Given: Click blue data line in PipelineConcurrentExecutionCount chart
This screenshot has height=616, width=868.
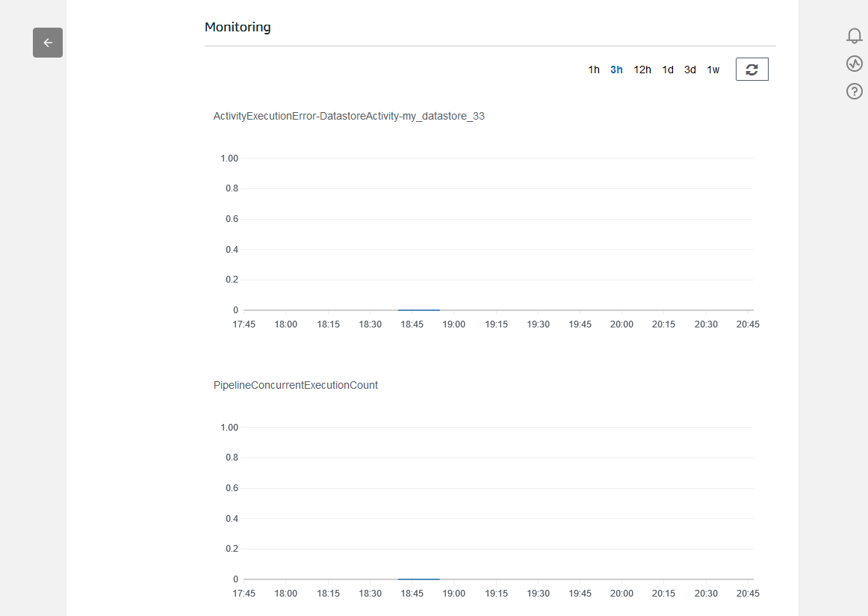Looking at the screenshot, I should (x=418, y=579).
